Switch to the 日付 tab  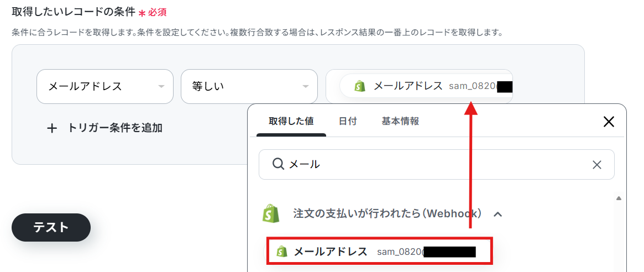point(348,121)
